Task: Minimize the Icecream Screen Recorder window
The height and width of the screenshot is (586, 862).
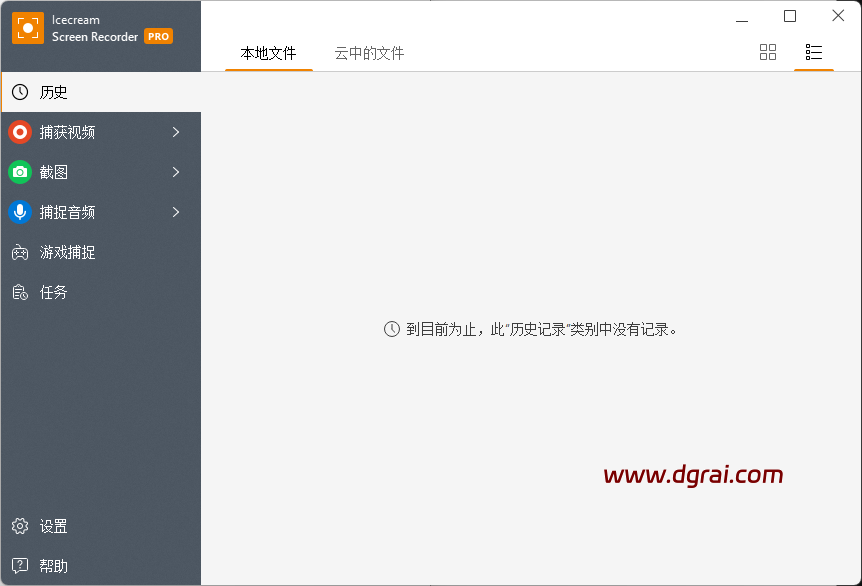Action: pos(742,21)
